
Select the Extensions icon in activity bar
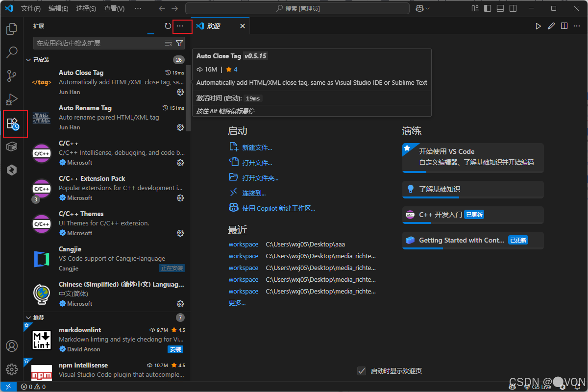pyautogui.click(x=13, y=123)
